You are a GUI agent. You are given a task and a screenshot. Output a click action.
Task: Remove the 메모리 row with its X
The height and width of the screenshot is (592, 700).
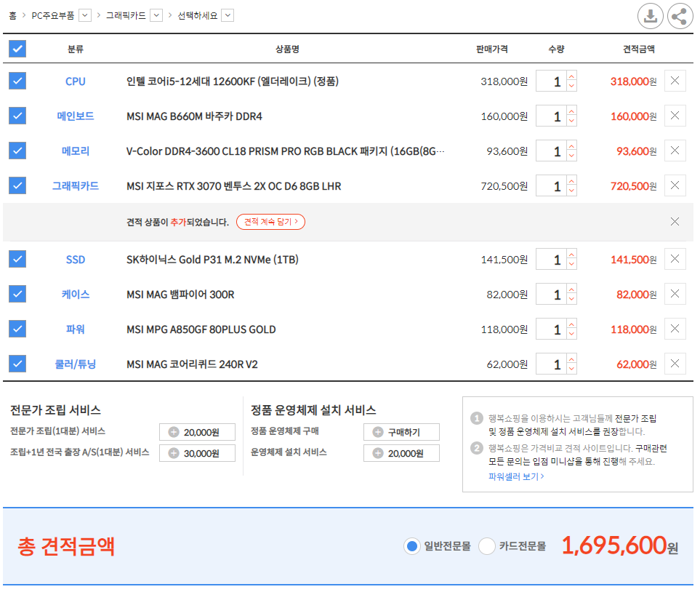(x=675, y=151)
